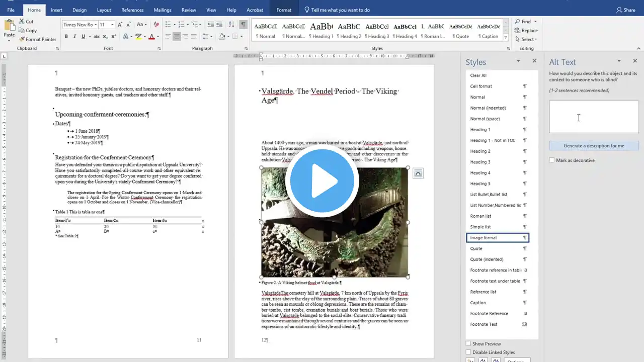This screenshot has height=362, width=644.
Task: Expand the Styles gallery More arrow
Action: point(507,38)
